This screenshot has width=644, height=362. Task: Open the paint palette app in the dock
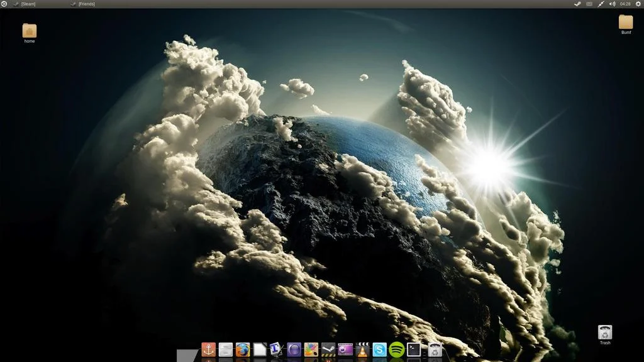(311, 349)
